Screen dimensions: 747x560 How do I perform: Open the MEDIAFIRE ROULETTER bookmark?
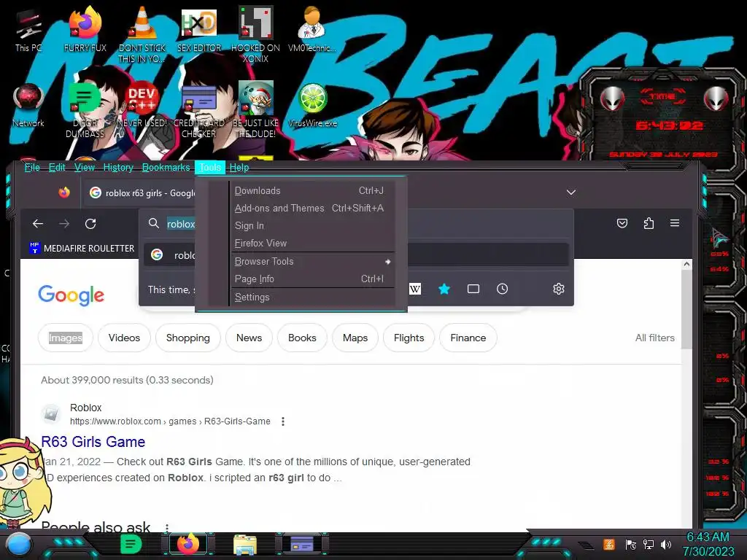tap(82, 248)
